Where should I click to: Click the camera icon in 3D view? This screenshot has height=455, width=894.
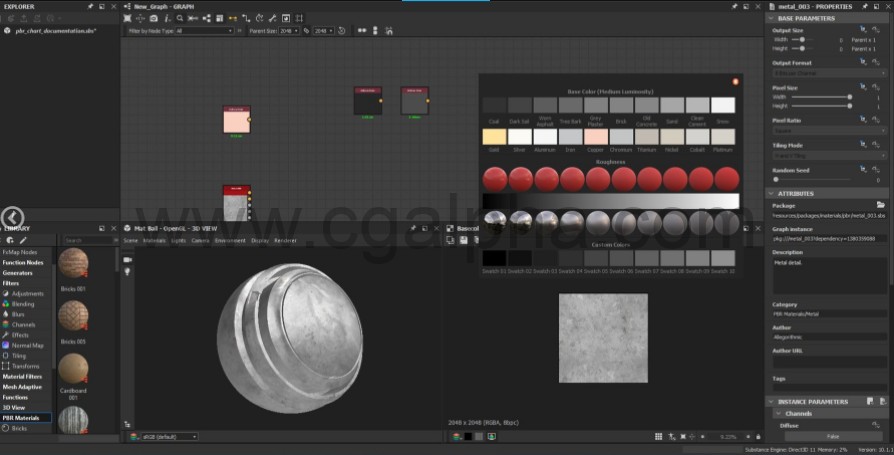pos(127,259)
